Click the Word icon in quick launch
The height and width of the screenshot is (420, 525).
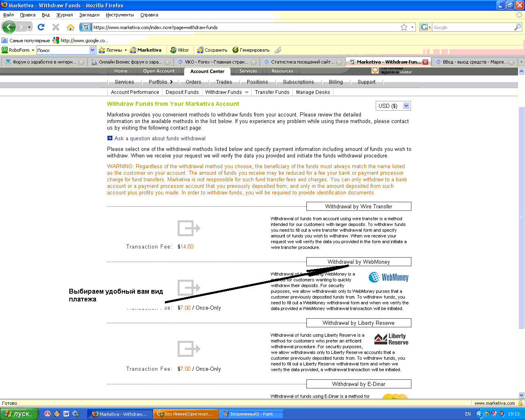point(66,414)
